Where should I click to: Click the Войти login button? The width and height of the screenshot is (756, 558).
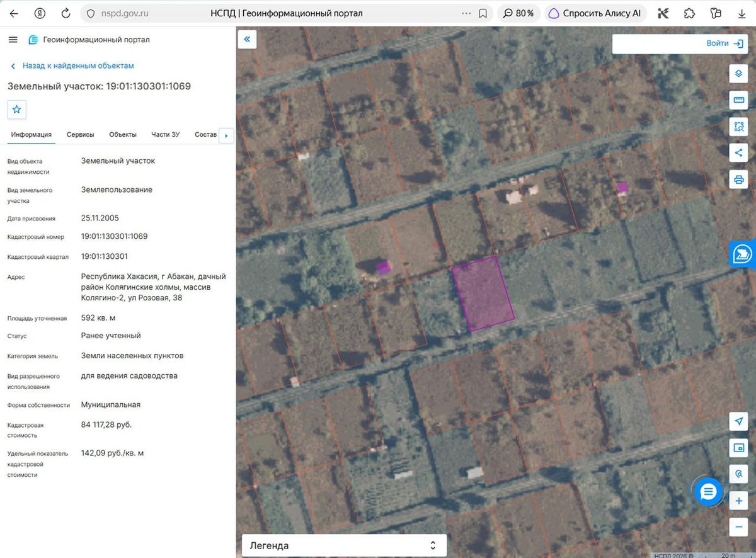725,43
